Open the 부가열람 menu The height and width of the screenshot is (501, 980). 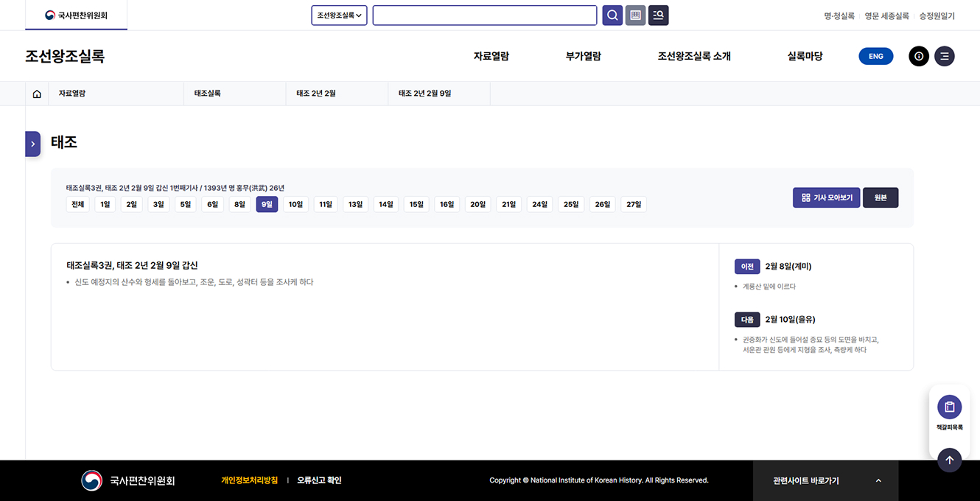584,56
